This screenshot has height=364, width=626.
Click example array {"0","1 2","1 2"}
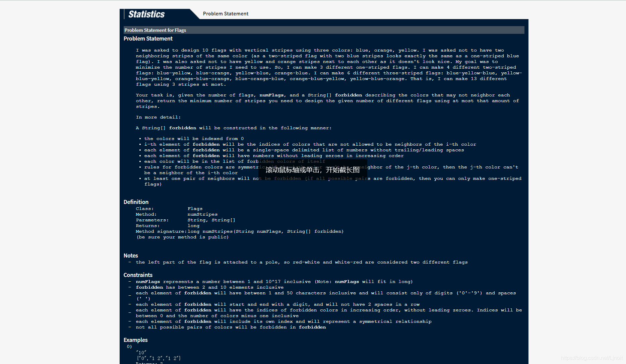(159, 358)
